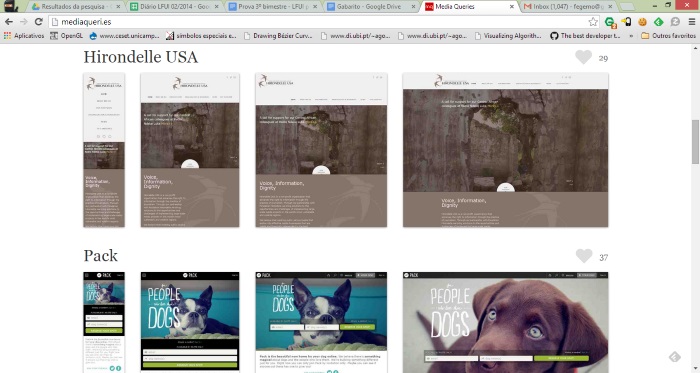Click the scrollbar down arrow
The image size is (700, 373).
[x=696, y=369]
